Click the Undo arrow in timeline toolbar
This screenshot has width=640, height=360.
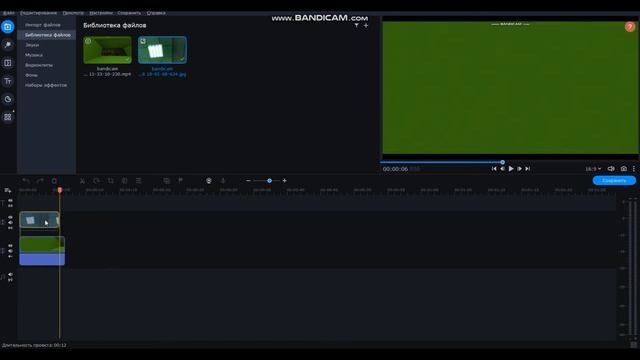coord(26,180)
